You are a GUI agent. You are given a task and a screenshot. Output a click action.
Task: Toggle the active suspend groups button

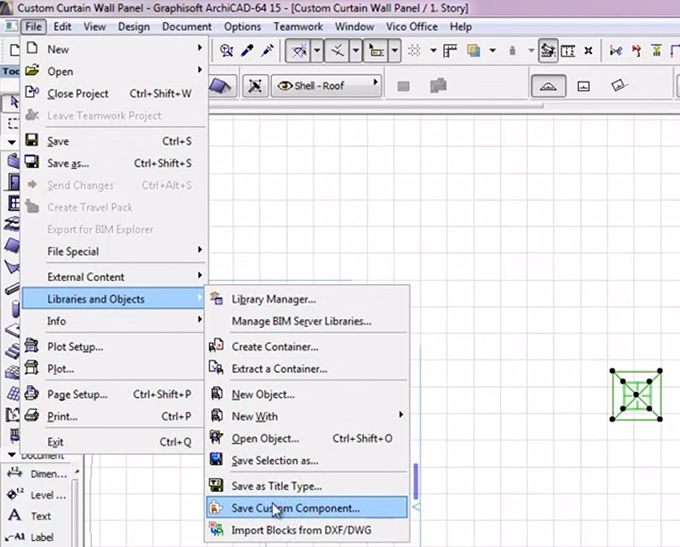[548, 51]
